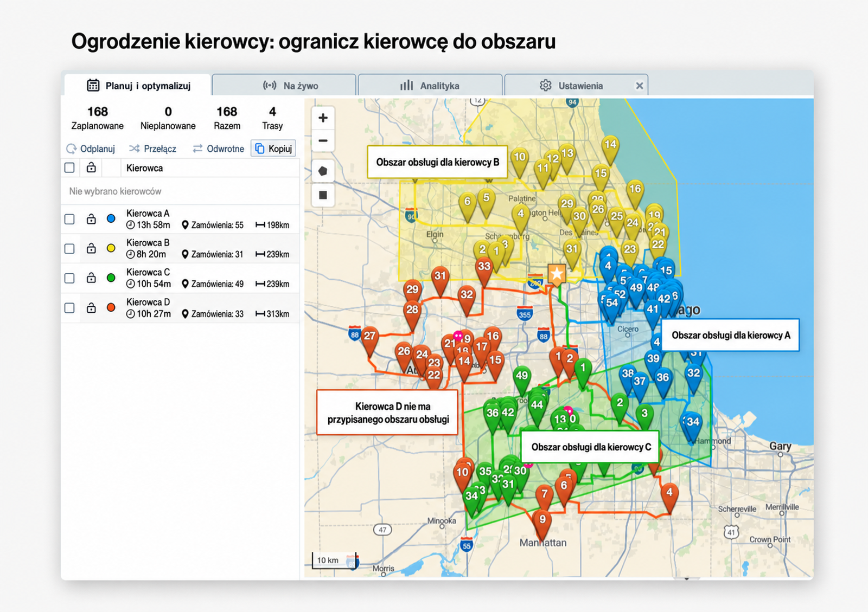Viewport: 868px width, 612px height.
Task: Click blue map pin number 34
Action: click(x=693, y=426)
